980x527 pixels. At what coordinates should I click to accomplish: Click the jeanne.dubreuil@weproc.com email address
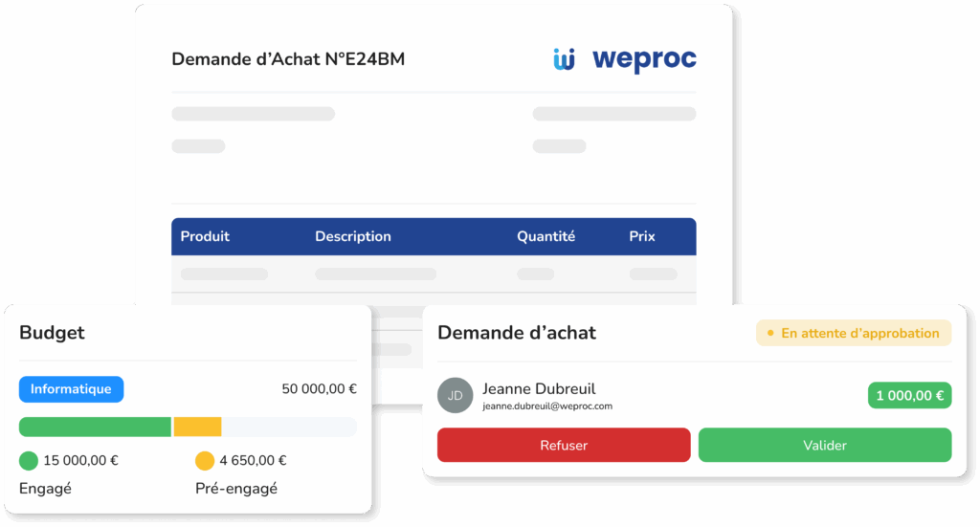(x=547, y=406)
